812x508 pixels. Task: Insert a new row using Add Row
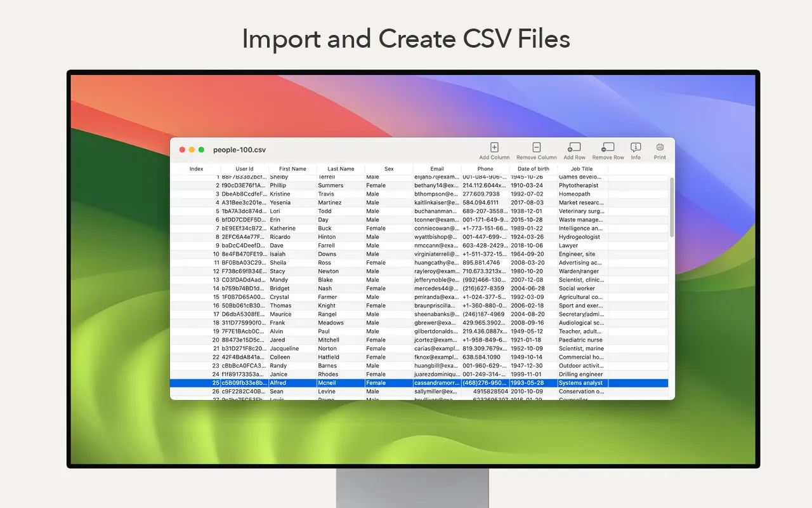click(574, 149)
